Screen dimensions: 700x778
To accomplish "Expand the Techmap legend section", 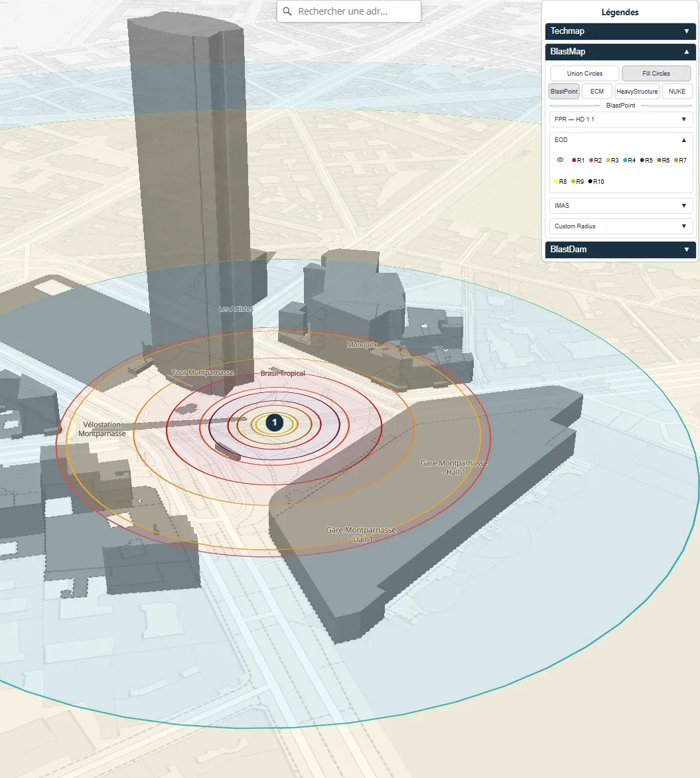I will (620, 31).
